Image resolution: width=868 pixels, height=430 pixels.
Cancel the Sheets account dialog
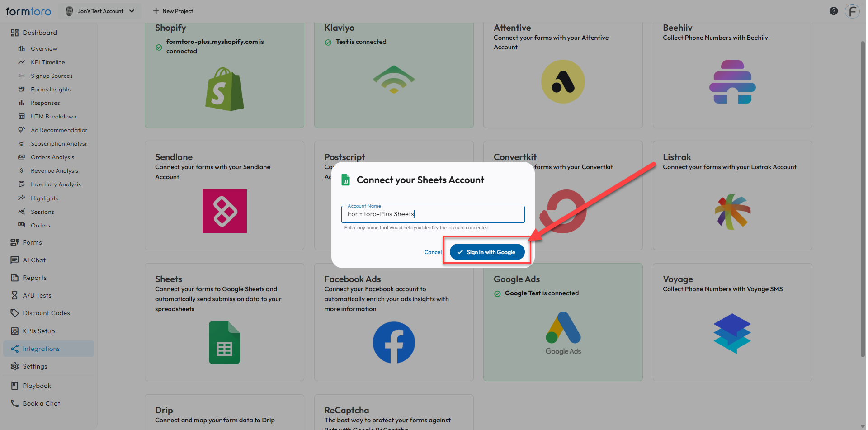433,252
